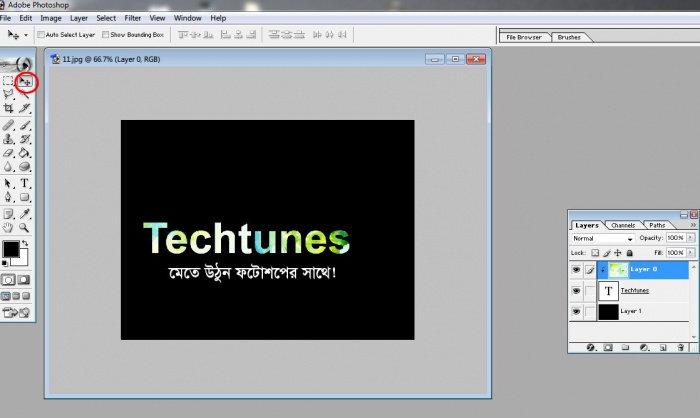Toggle visibility of Techtunes text layer
700x418 pixels.
click(576, 290)
